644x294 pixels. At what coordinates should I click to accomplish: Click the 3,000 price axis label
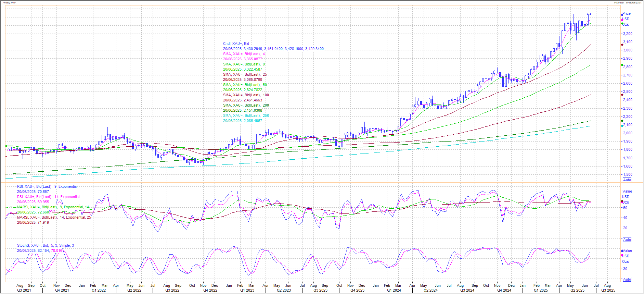click(x=628, y=50)
